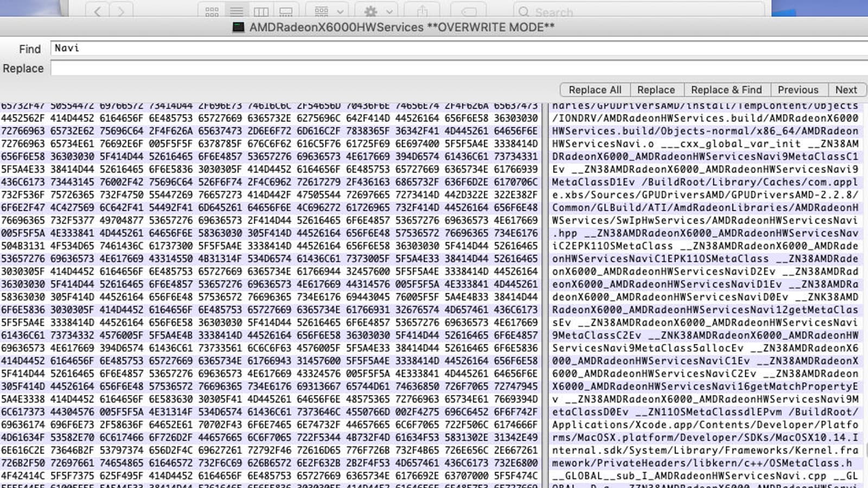
Task: Click text line "mework/PrivateHeaders/libkern/c++/OSMetaClass.h"
Action: tap(702, 463)
